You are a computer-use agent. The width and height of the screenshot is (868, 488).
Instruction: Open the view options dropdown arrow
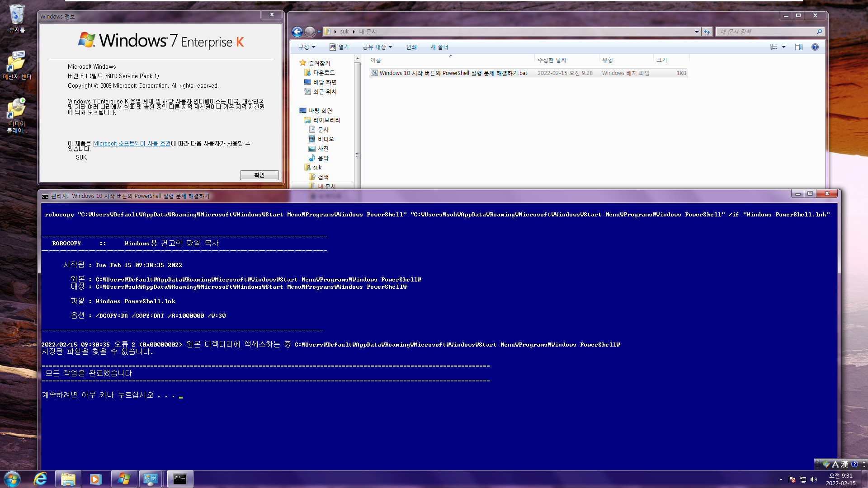(783, 47)
